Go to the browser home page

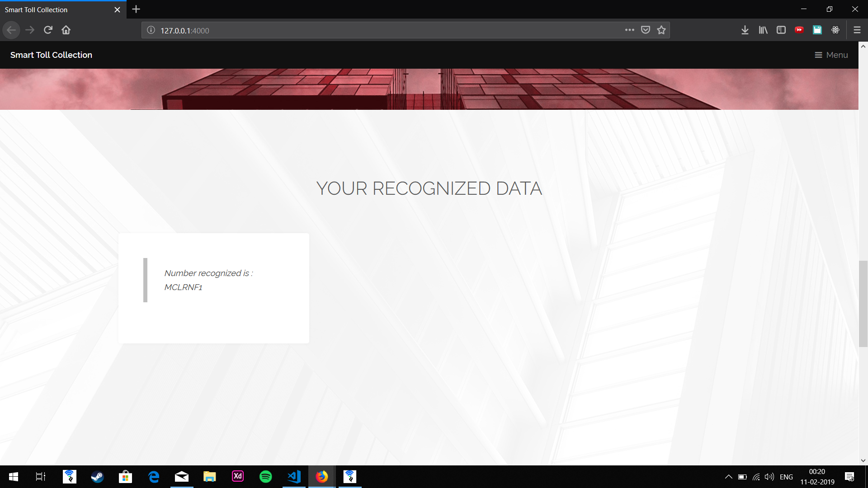pos(66,30)
